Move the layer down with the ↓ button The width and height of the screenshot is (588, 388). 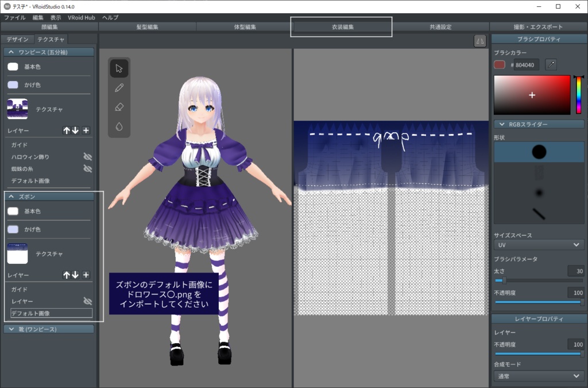tap(75, 275)
